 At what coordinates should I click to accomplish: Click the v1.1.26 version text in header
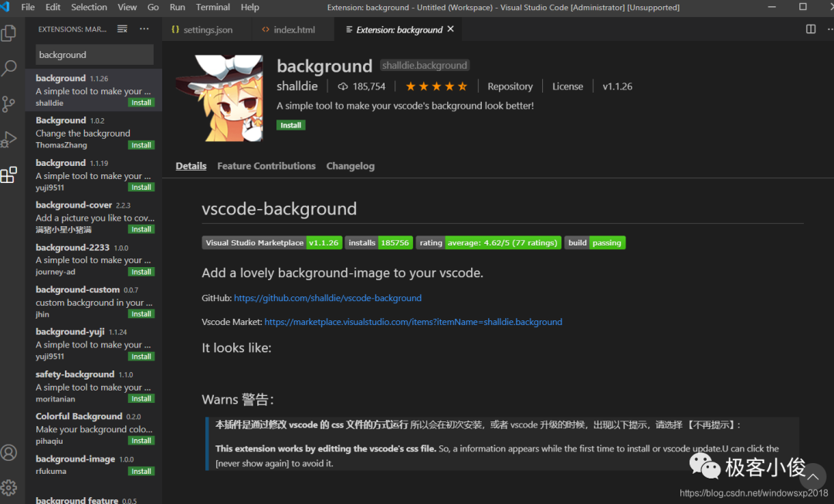(617, 86)
